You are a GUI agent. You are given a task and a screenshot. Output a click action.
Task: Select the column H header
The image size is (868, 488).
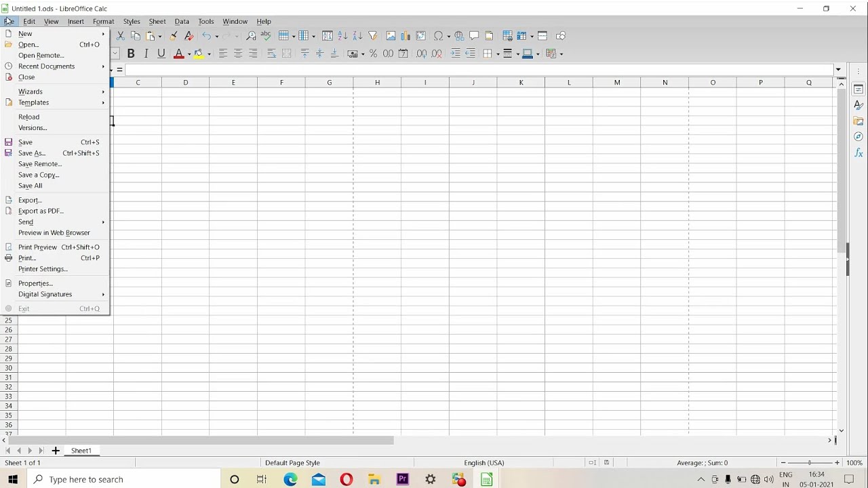377,83
